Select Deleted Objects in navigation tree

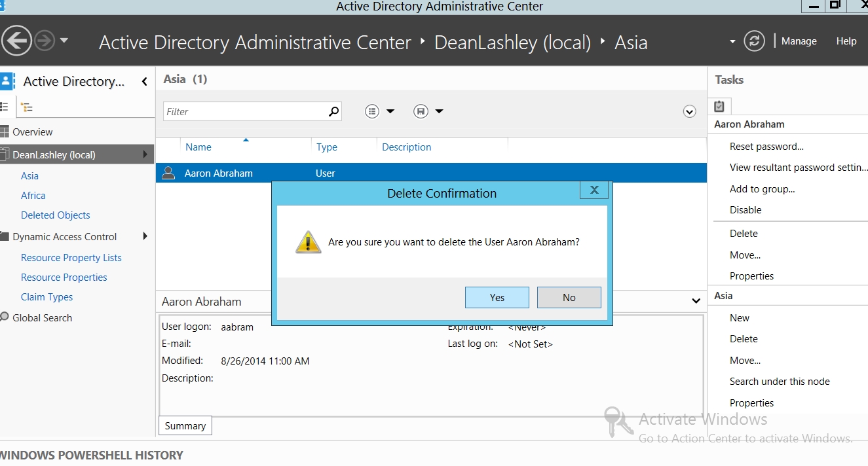[x=56, y=215]
